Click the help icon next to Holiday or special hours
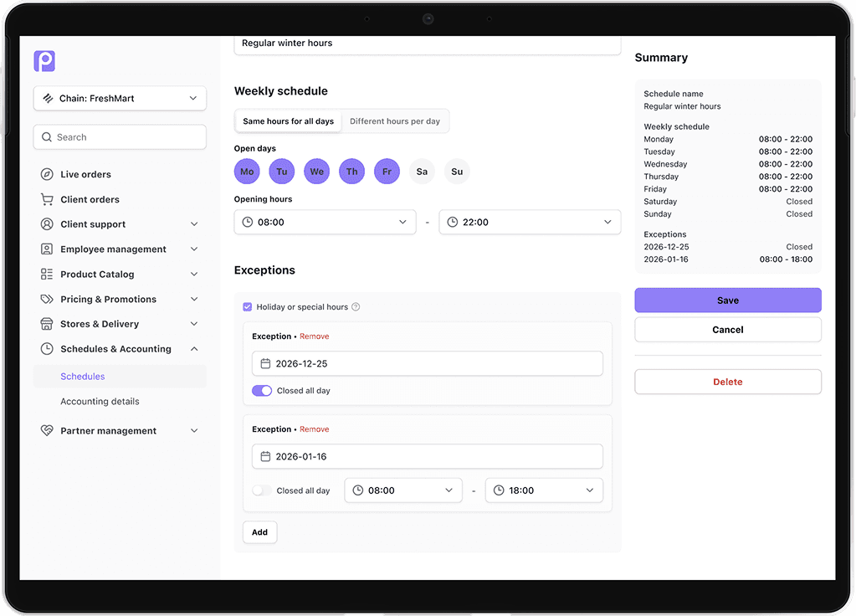This screenshot has width=856, height=616. tap(356, 307)
